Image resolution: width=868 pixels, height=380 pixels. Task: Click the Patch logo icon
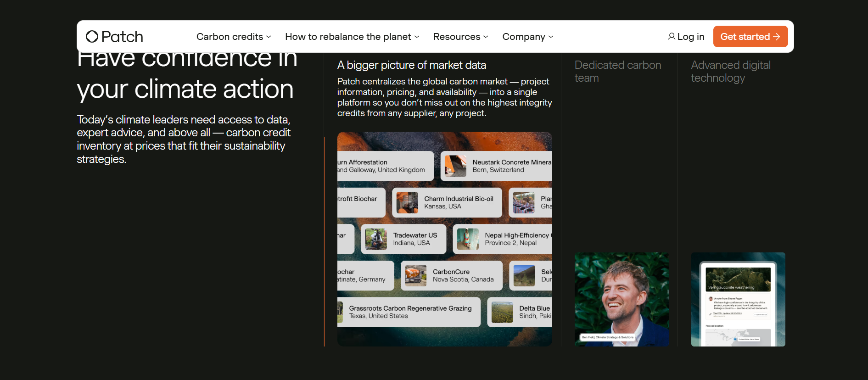coord(92,37)
